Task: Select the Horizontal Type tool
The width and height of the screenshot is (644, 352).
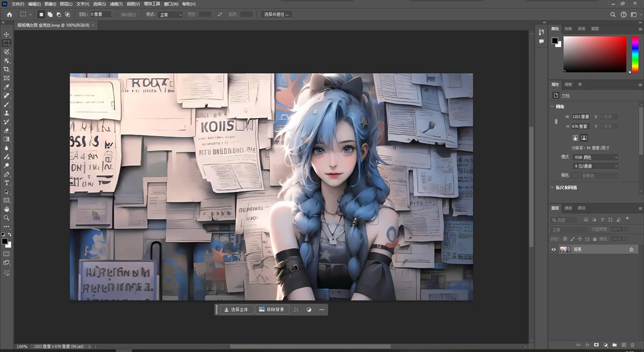Action: [x=6, y=183]
